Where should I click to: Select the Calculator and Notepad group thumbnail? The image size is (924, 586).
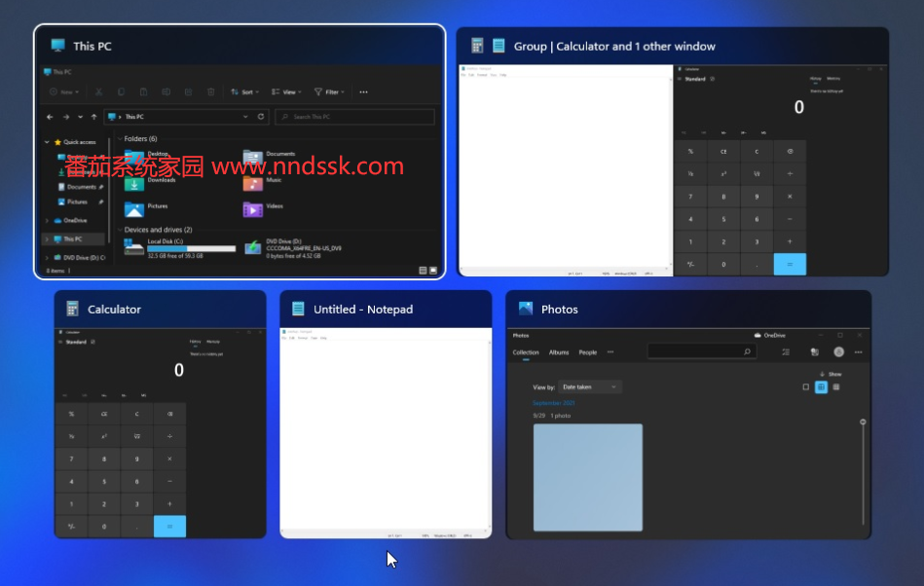click(x=673, y=152)
